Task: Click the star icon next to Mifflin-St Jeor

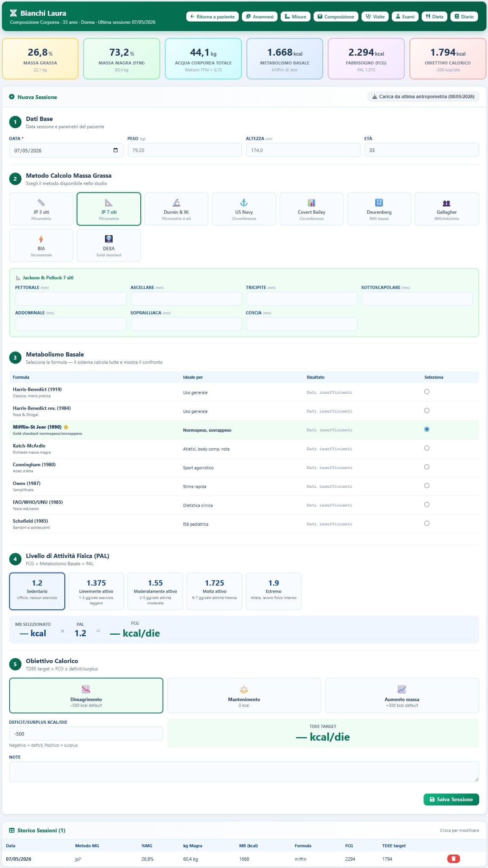Action: pos(66,427)
